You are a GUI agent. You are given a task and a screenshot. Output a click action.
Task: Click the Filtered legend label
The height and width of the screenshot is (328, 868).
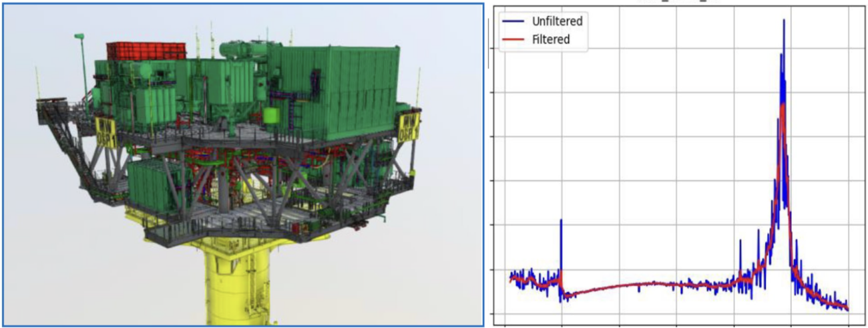[551, 39]
